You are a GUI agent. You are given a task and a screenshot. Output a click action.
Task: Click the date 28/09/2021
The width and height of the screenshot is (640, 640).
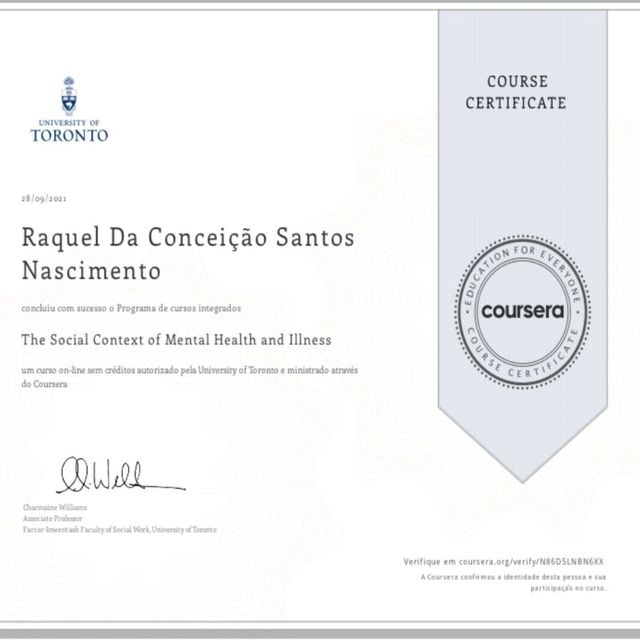[x=44, y=199]
